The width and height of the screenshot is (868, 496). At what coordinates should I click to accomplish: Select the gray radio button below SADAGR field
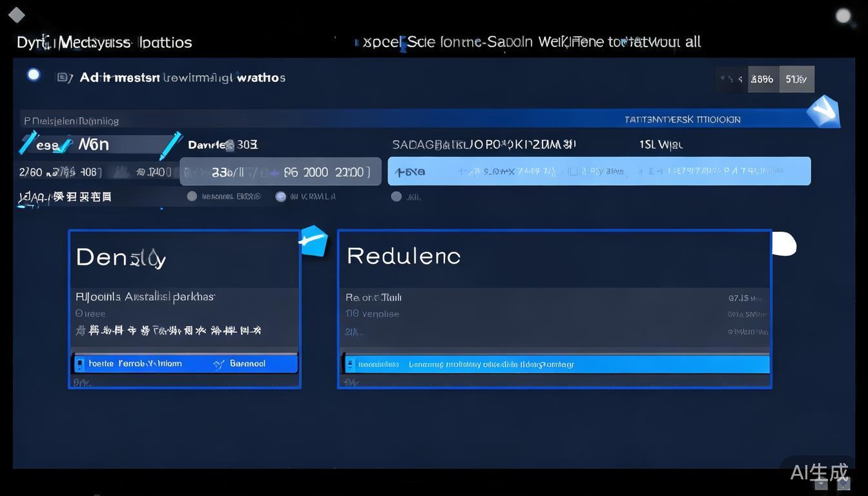click(x=396, y=196)
